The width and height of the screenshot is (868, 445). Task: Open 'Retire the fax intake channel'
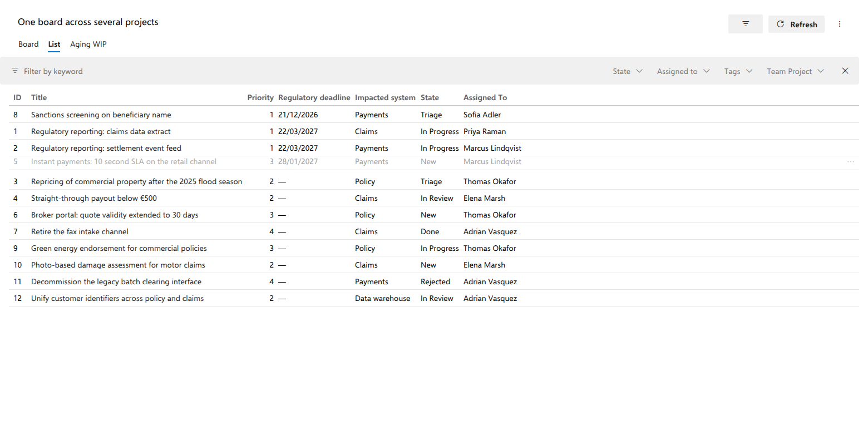(x=80, y=231)
